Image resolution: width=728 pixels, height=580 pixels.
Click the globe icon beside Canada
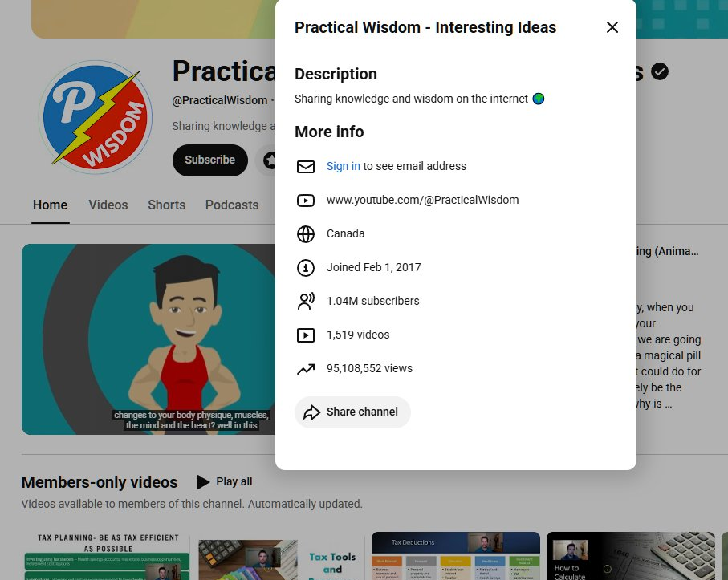click(306, 234)
